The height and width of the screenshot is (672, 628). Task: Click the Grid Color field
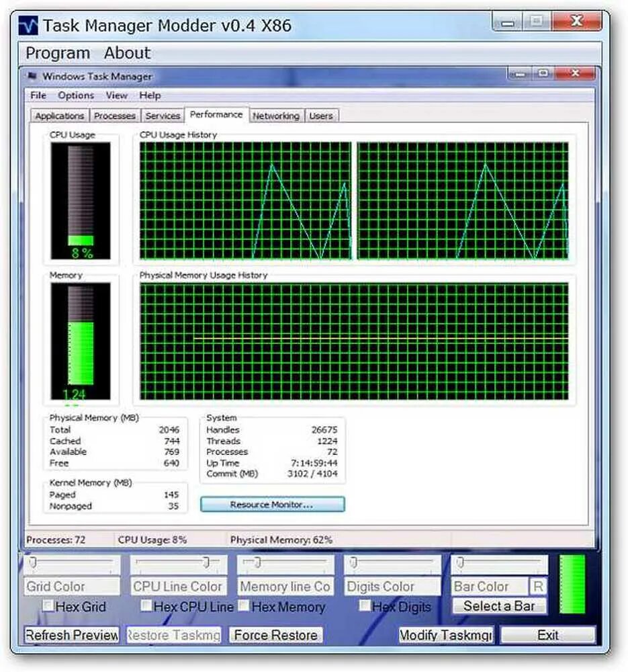pos(72,586)
